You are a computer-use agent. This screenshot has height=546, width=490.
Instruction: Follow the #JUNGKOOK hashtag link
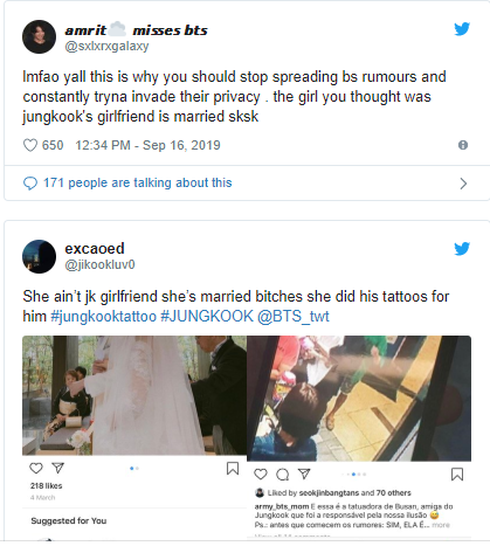(207, 316)
